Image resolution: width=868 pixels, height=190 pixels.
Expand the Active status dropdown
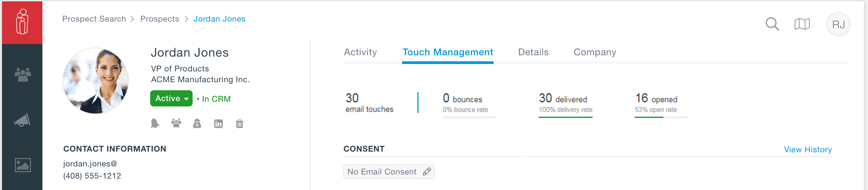pos(171,98)
